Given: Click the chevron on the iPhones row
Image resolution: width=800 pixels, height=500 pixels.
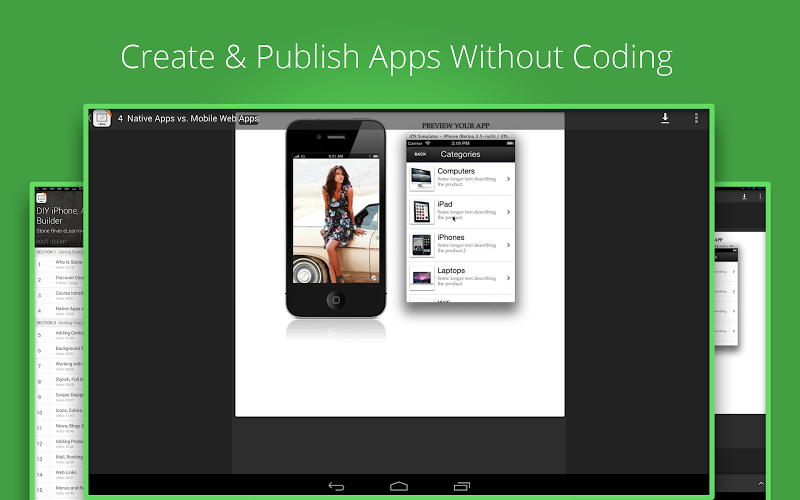Looking at the screenshot, I should click(508, 245).
